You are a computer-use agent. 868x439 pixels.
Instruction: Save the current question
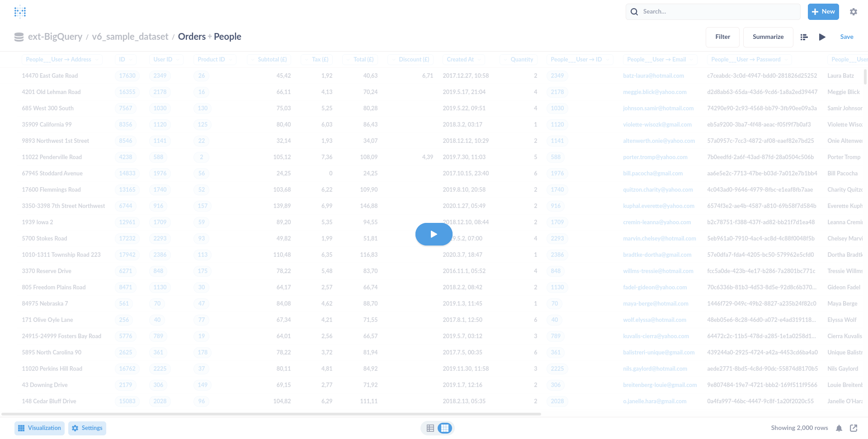(846, 37)
